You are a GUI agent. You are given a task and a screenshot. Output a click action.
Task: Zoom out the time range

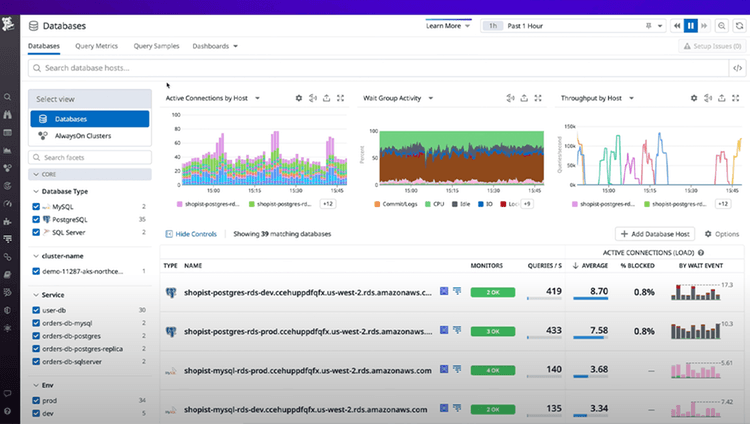(722, 26)
